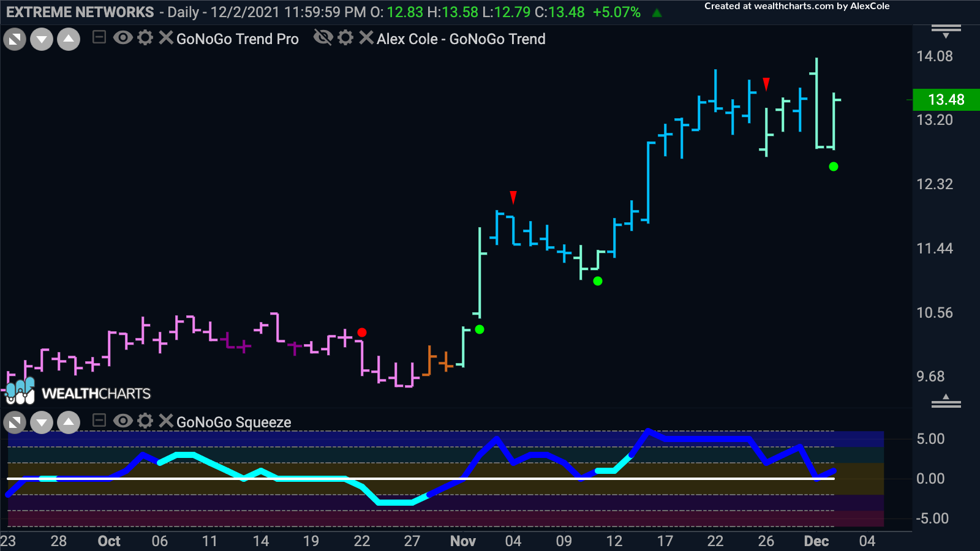Image resolution: width=980 pixels, height=551 pixels.
Task: Click green dot signal below Dec 2 bar
Action: pyautogui.click(x=834, y=167)
